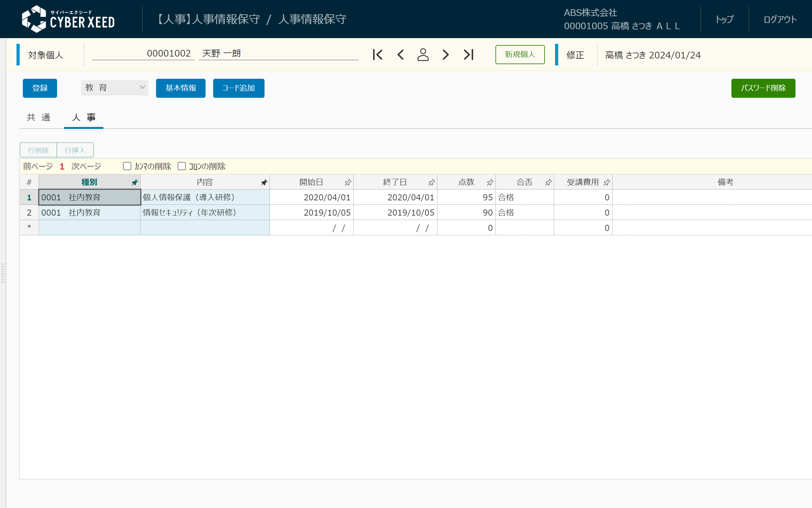Click row 2 合格 result cell
This screenshot has width=812, height=508.
[x=525, y=213]
